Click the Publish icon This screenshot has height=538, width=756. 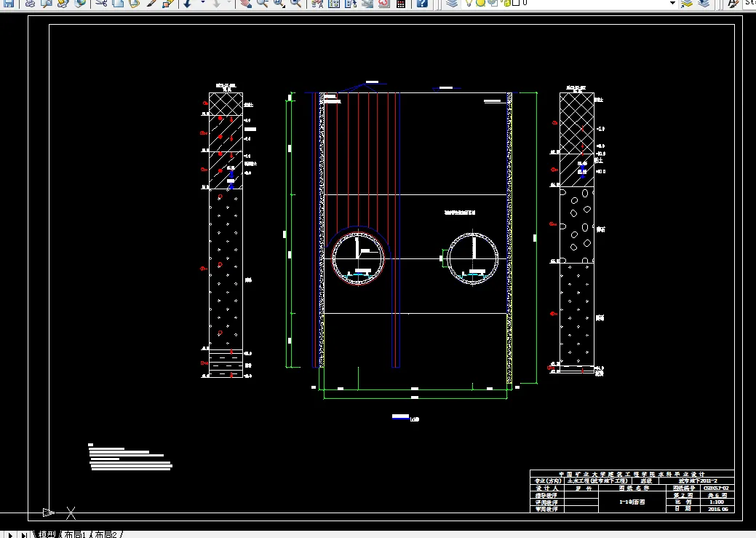pyautogui.click(x=63, y=4)
